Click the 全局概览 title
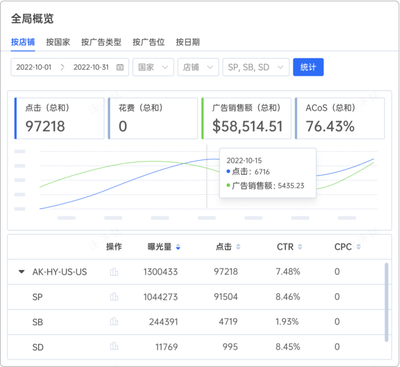Image resolution: width=400 pixels, height=367 pixels. coord(32,19)
